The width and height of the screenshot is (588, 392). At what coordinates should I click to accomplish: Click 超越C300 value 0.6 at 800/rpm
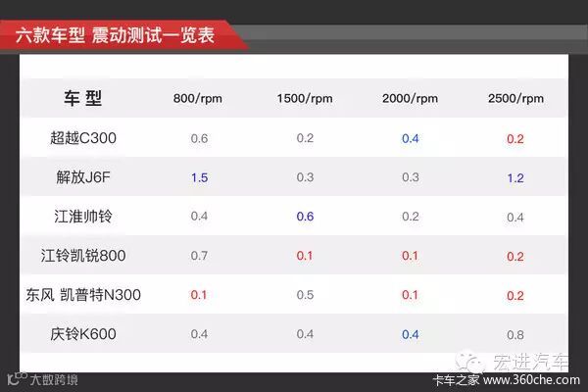pyautogui.click(x=199, y=138)
